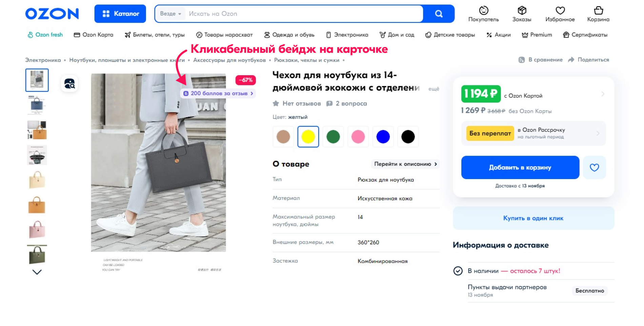644x326 pixels.
Task: Open the Заказы box icon
Action: pyautogui.click(x=522, y=11)
